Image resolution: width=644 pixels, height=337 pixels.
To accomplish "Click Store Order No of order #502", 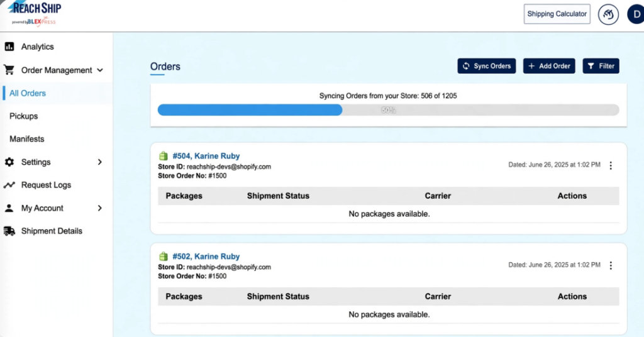I will point(192,276).
